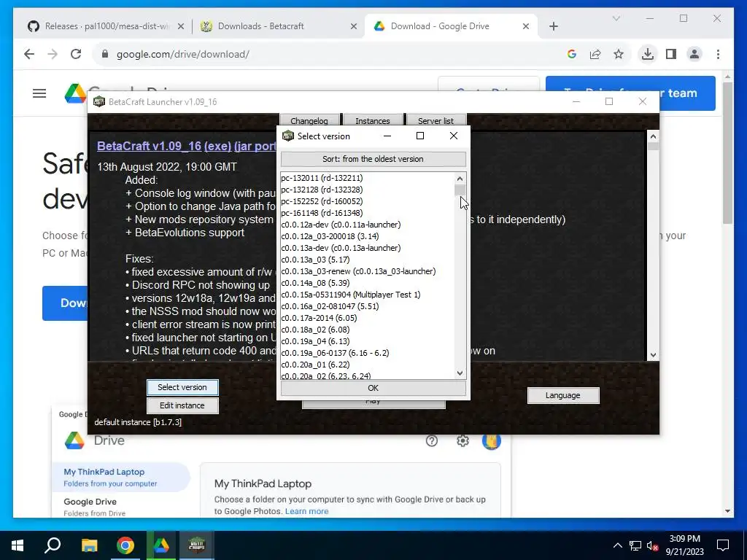Open Chrome three-dot menu
This screenshot has height=560, width=747.
click(x=718, y=54)
